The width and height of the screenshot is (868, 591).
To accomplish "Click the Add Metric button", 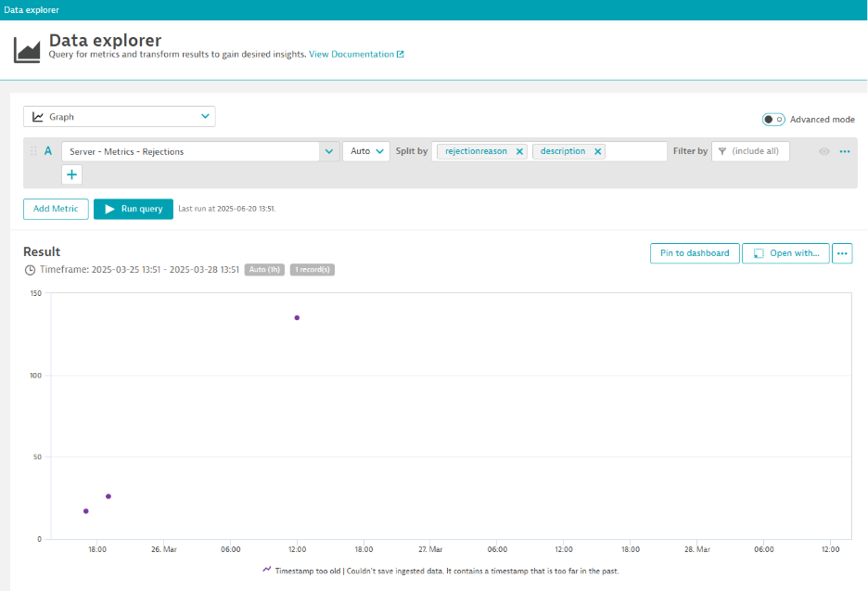I will tap(56, 209).
